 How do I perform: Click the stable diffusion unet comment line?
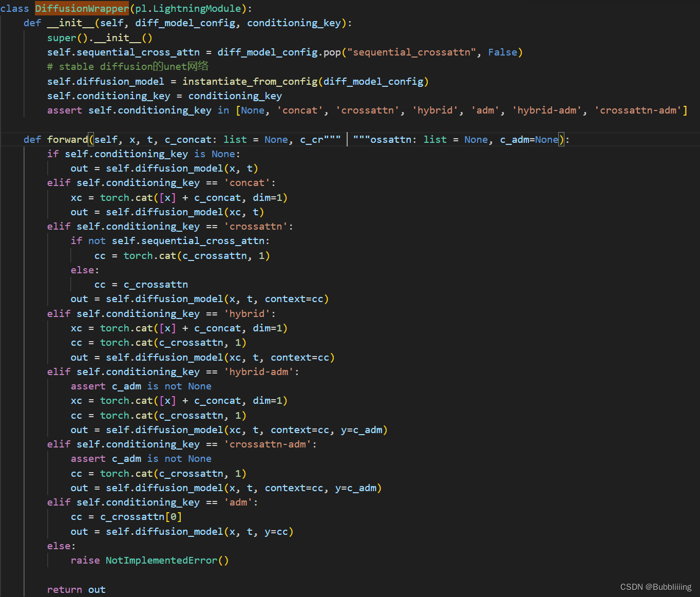128,67
